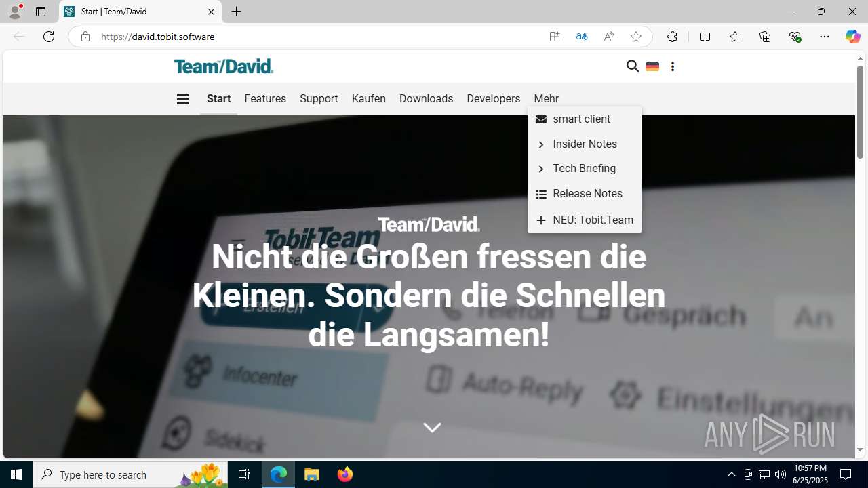Refresh the page with the reload button

49,37
